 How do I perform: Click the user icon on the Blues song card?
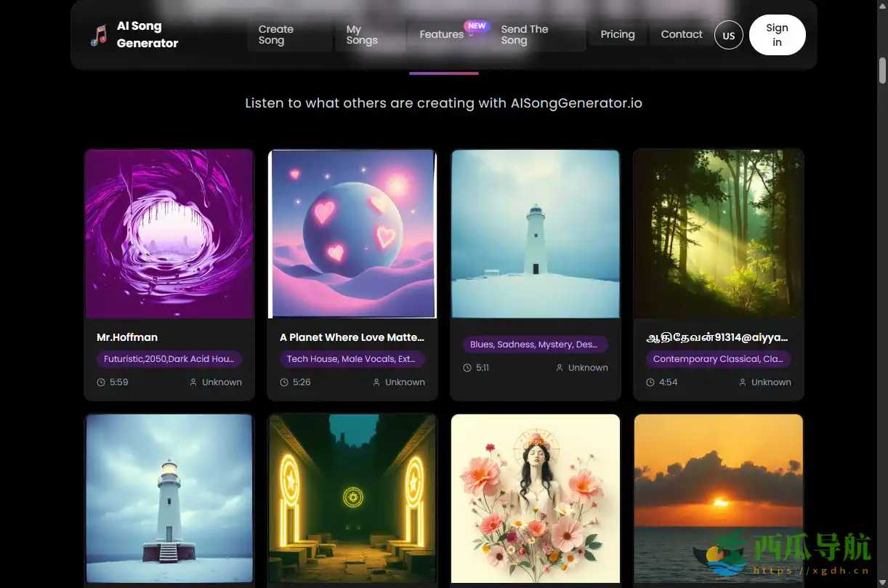tap(560, 368)
